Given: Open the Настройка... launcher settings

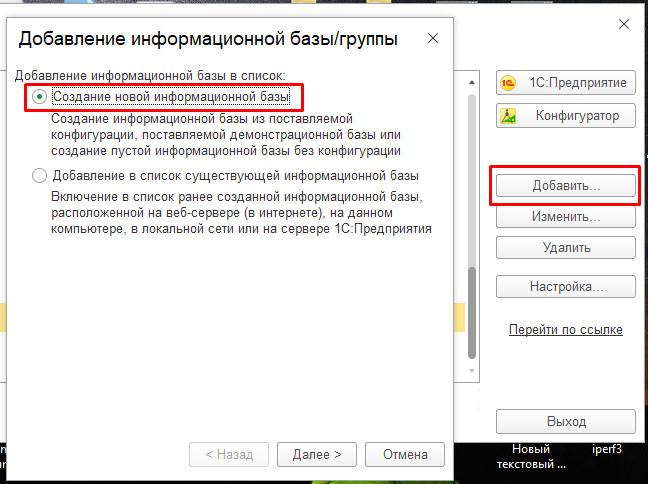Looking at the screenshot, I should point(566,287).
